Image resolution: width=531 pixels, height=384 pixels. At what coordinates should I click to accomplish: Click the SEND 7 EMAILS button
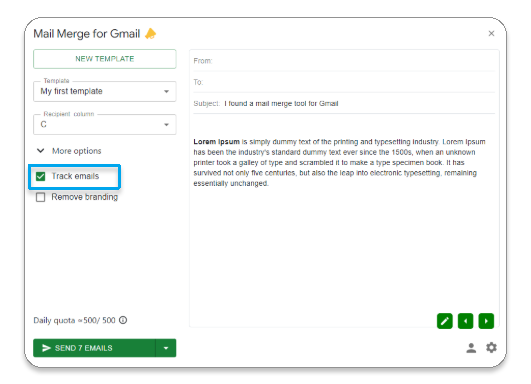[94, 348]
